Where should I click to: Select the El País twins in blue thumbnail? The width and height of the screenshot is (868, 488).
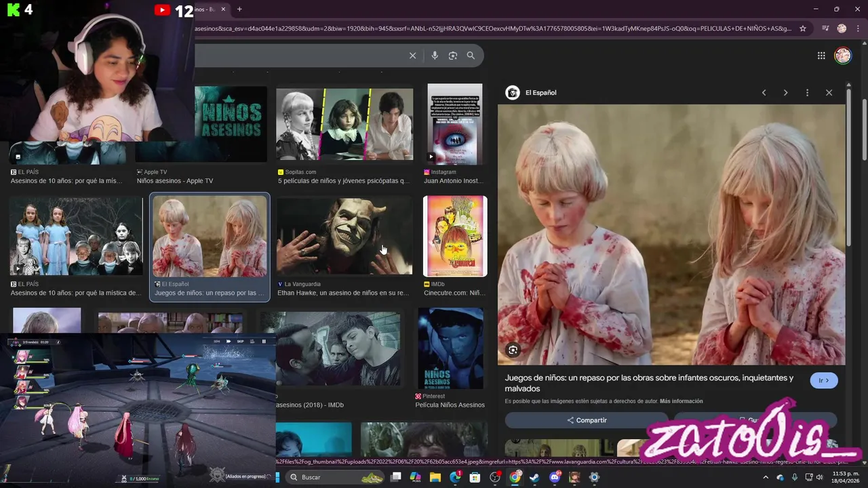(x=76, y=236)
